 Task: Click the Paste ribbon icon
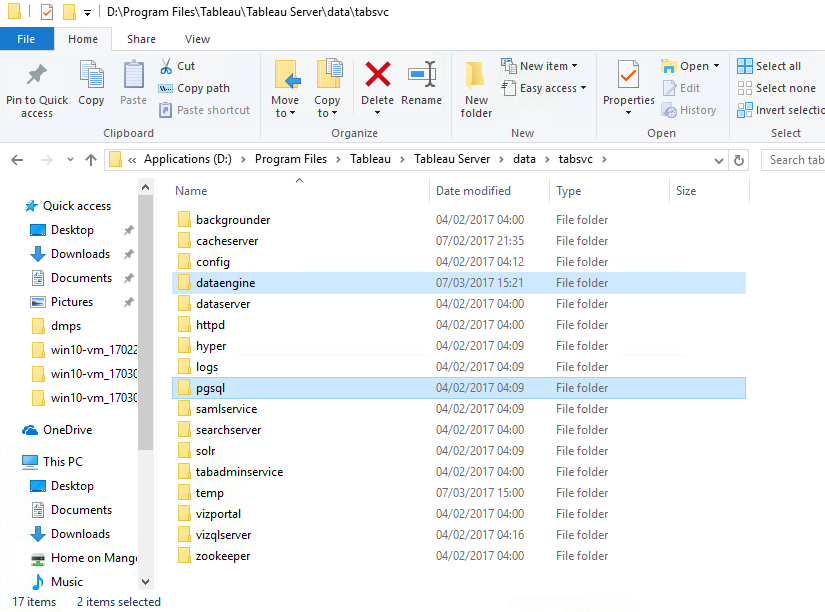134,75
